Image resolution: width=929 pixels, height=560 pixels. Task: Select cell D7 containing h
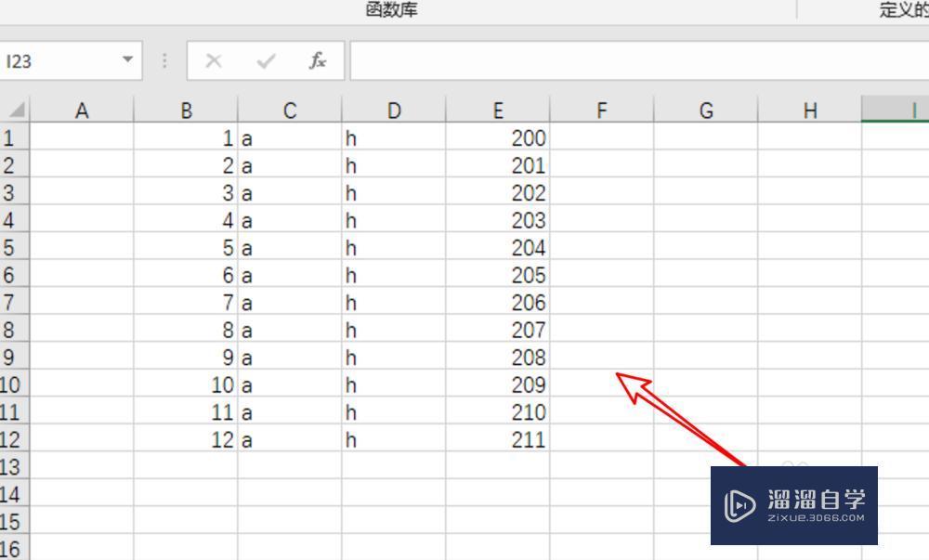pyautogui.click(x=393, y=302)
